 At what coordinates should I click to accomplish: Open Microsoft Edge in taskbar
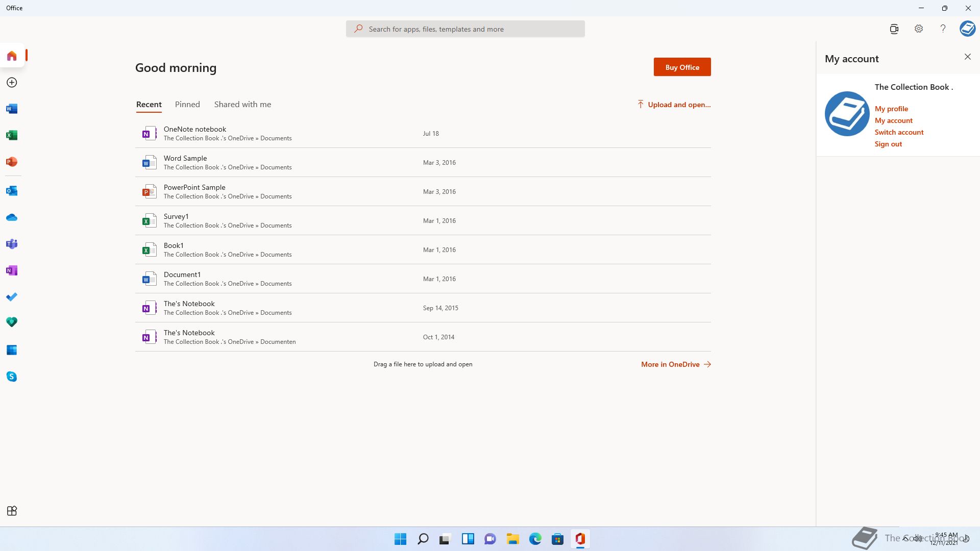pyautogui.click(x=535, y=539)
